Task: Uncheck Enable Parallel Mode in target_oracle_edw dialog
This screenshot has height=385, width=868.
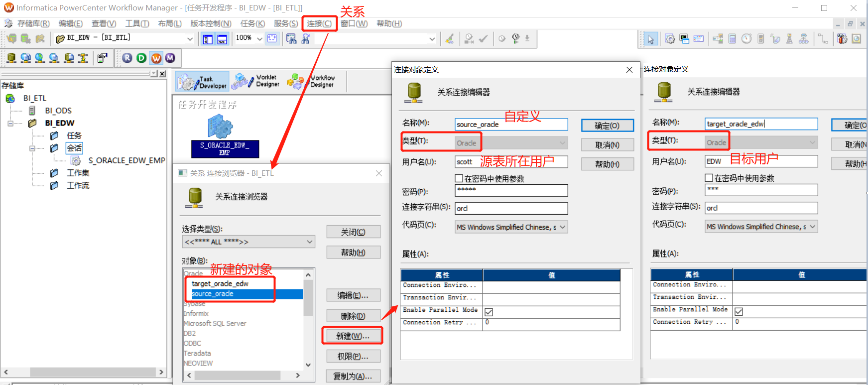Action: coord(739,311)
